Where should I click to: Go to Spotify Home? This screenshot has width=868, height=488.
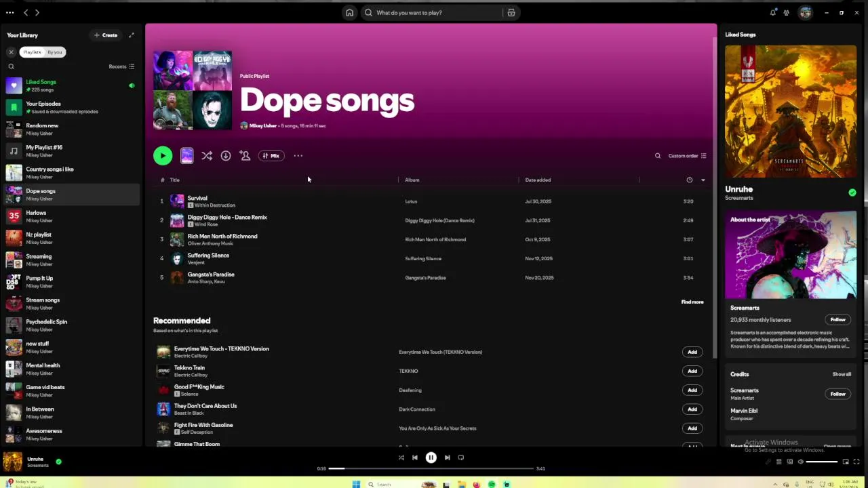(x=349, y=12)
